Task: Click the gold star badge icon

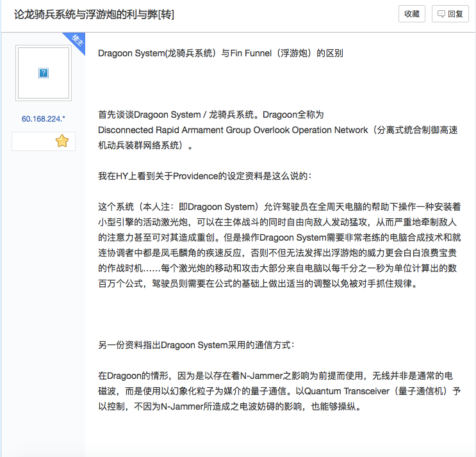Action: click(x=62, y=141)
